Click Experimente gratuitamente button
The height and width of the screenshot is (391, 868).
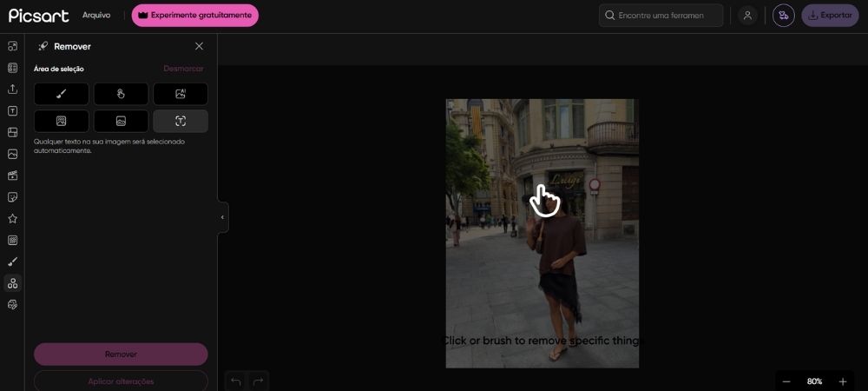point(194,16)
